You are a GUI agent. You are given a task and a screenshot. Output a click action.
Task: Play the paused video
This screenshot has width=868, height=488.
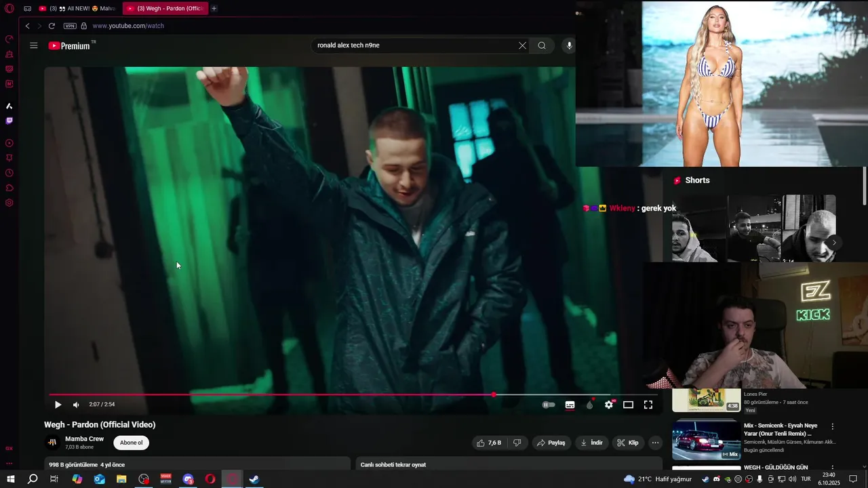click(58, 405)
